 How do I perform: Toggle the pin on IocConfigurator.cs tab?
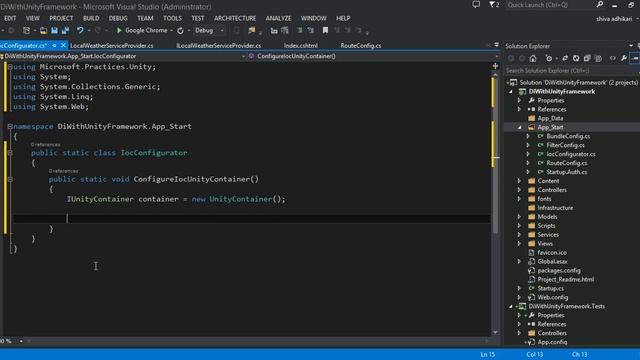point(54,45)
